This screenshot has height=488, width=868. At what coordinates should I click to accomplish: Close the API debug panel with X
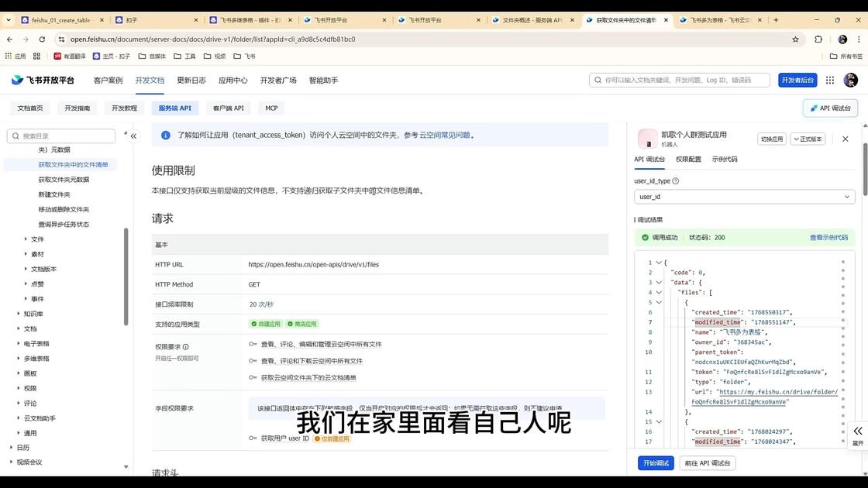tap(846, 139)
